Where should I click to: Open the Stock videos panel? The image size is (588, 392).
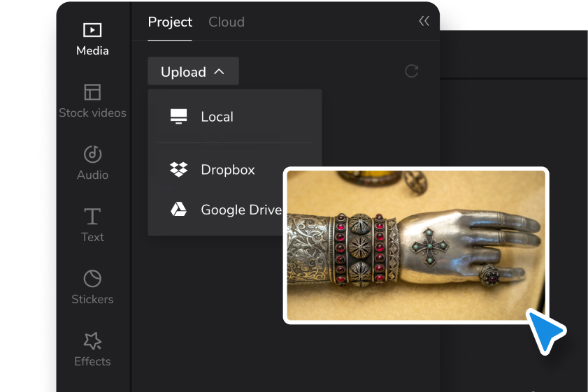(92, 101)
